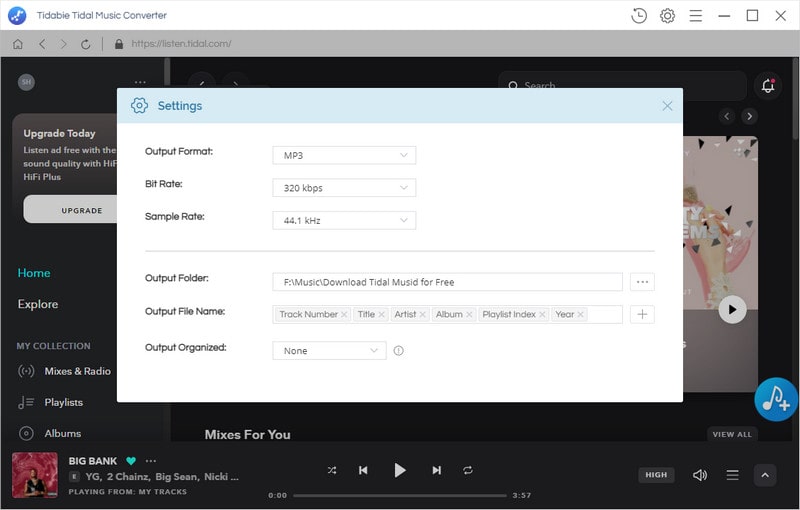Click the Output Folder path field
800x510 pixels.
(447, 282)
